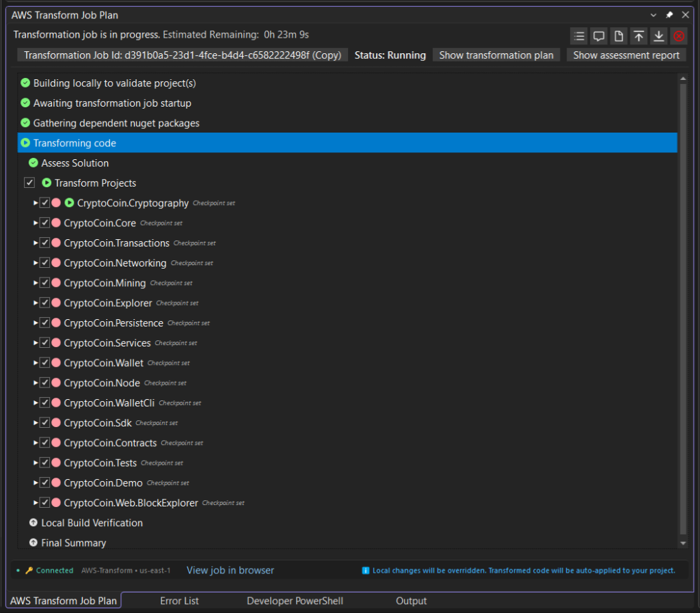This screenshot has width=700, height=613.
Task: Toggle the CryptoCoin.Services checkbox
Action: coord(44,342)
